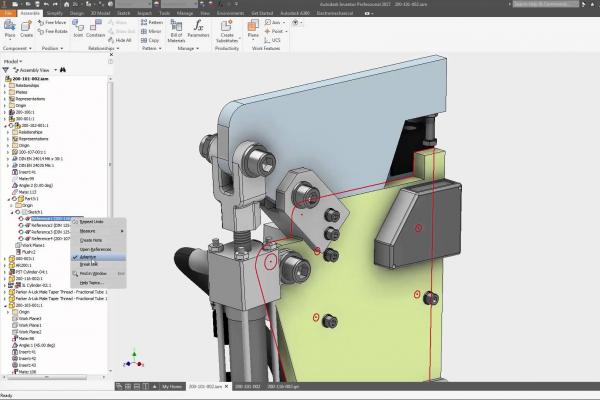Click the Create component icon
Image resolution: width=600 pixels, height=400 pixels.
click(27, 30)
